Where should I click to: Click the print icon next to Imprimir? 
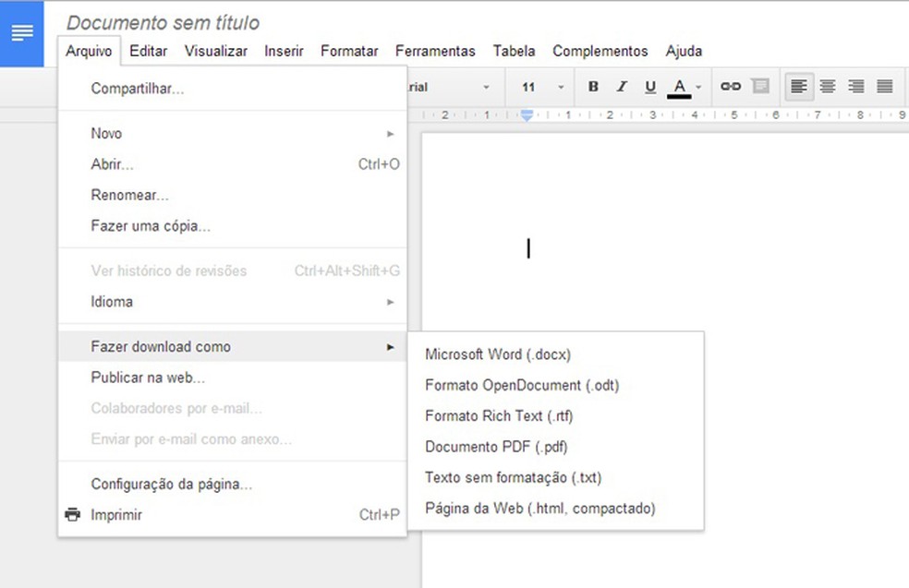[x=73, y=515]
